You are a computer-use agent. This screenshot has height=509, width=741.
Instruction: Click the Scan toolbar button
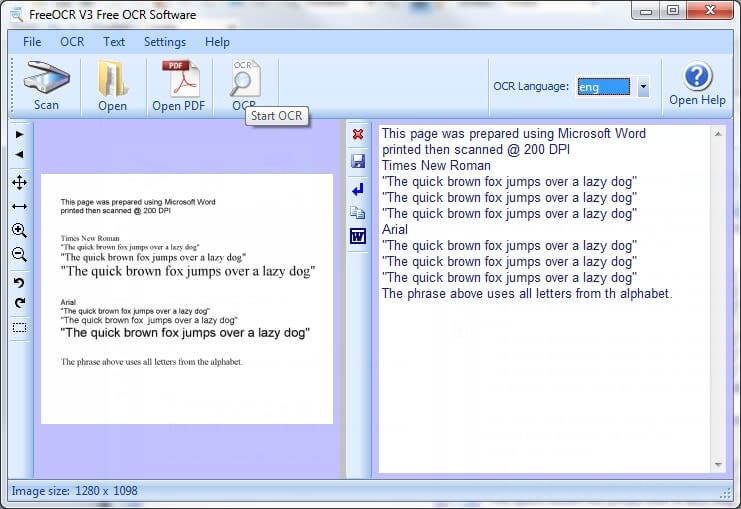click(46, 85)
